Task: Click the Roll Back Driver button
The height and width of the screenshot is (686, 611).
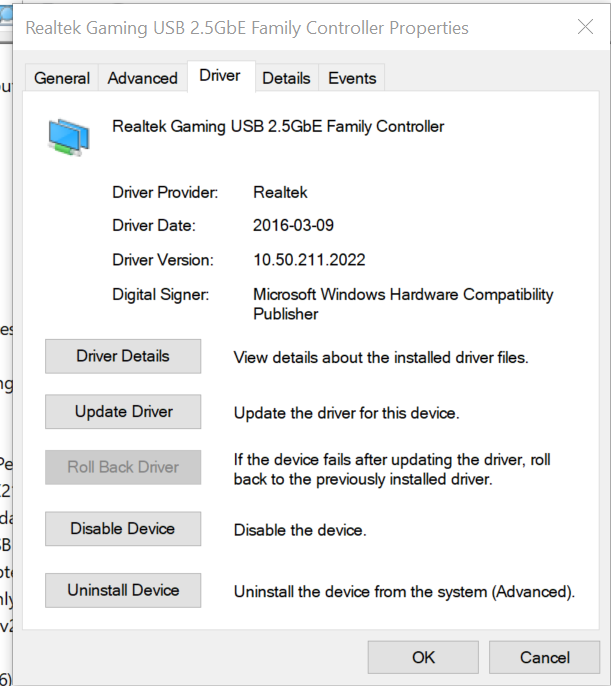Action: point(123,467)
